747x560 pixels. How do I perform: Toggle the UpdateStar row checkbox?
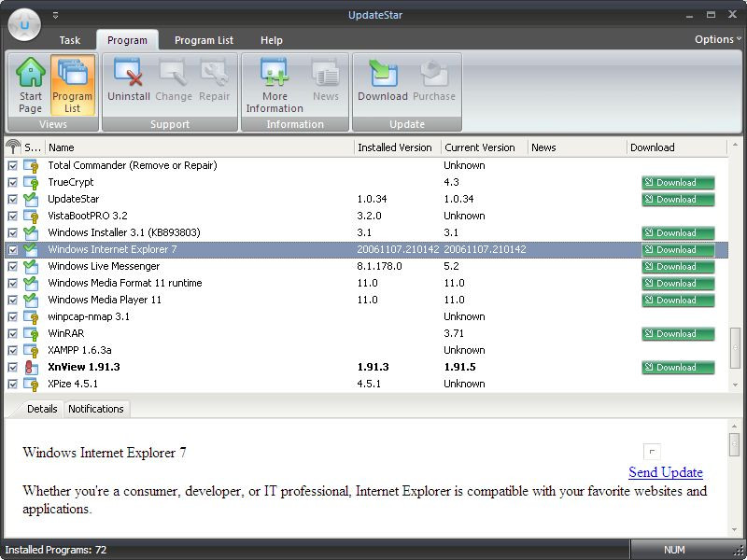pos(13,199)
